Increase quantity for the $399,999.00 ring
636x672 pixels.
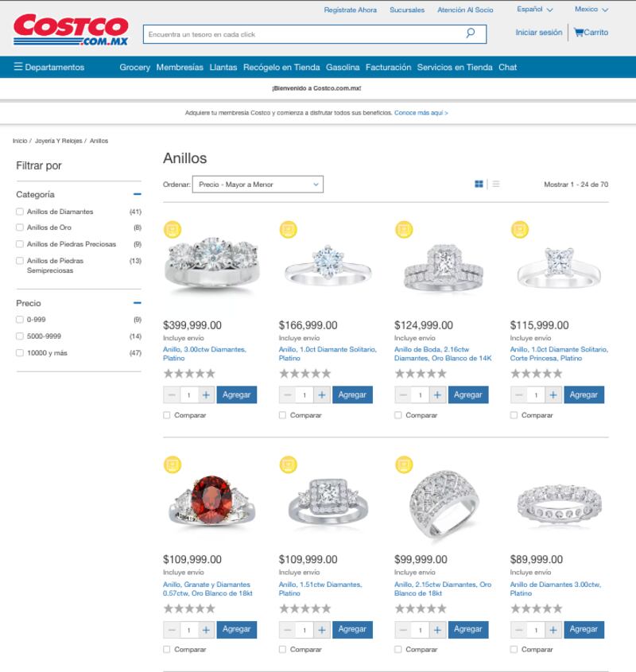206,394
